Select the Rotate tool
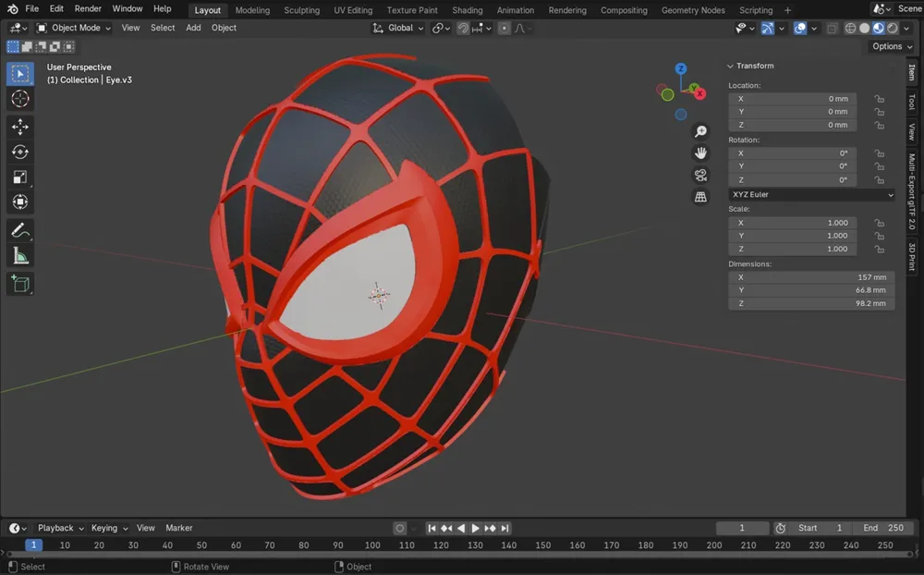The height and width of the screenshot is (575, 924). (x=20, y=153)
